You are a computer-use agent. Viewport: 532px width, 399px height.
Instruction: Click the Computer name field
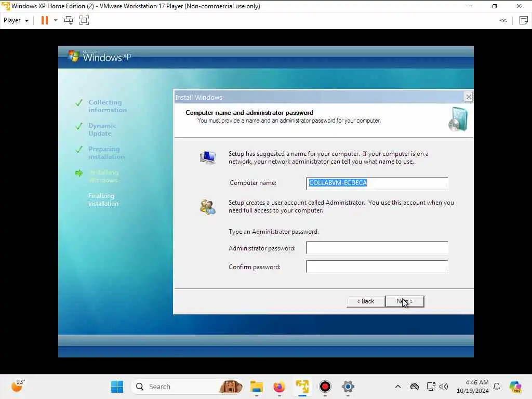click(x=377, y=183)
